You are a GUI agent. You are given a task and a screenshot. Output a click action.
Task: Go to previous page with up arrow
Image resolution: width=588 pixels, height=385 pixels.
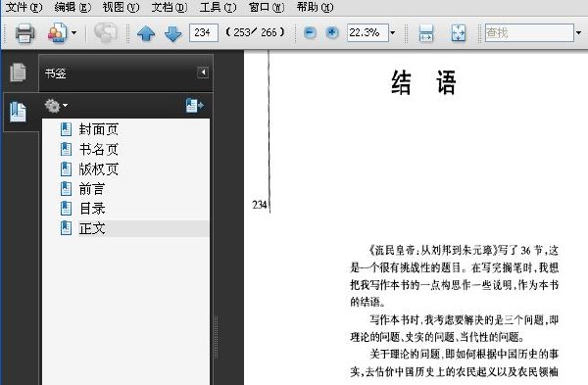146,33
